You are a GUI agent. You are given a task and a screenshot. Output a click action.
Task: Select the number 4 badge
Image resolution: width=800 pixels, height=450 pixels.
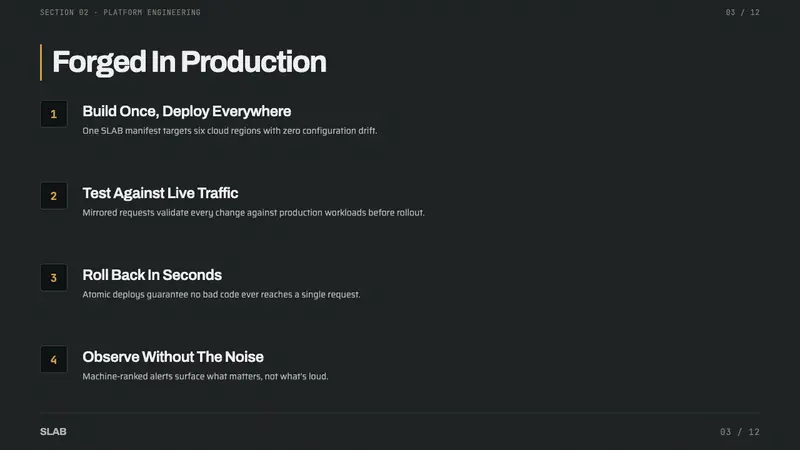(x=54, y=360)
